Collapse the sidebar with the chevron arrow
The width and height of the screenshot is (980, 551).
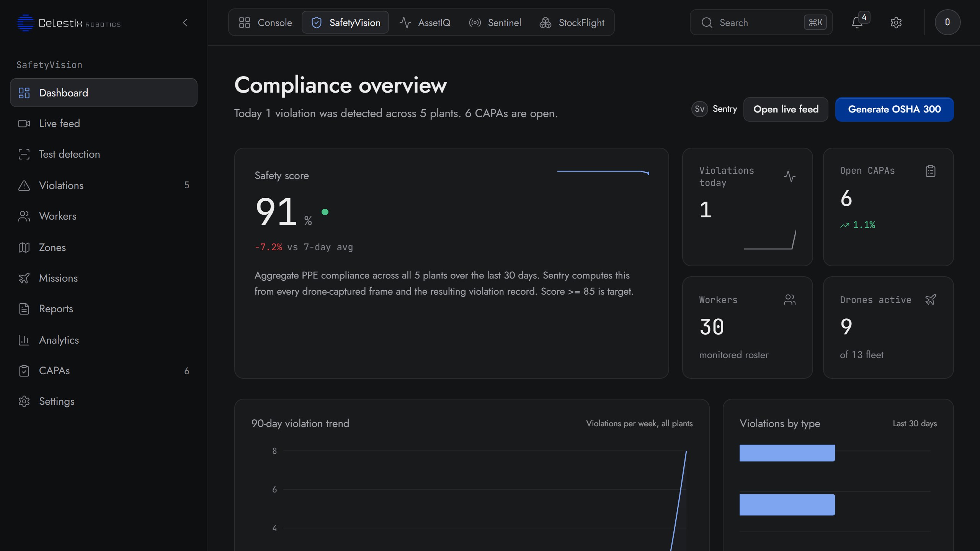[x=185, y=23]
